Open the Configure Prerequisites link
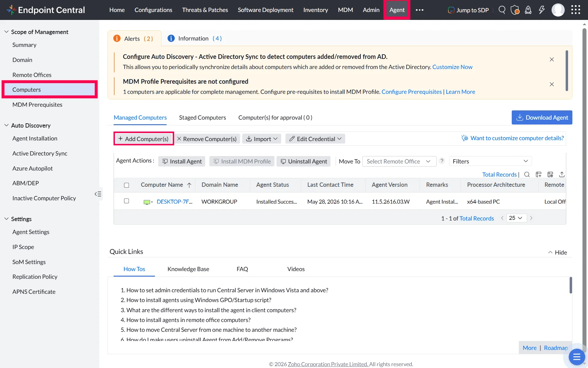Screen dimensions: 588x368 pyautogui.click(x=412, y=92)
